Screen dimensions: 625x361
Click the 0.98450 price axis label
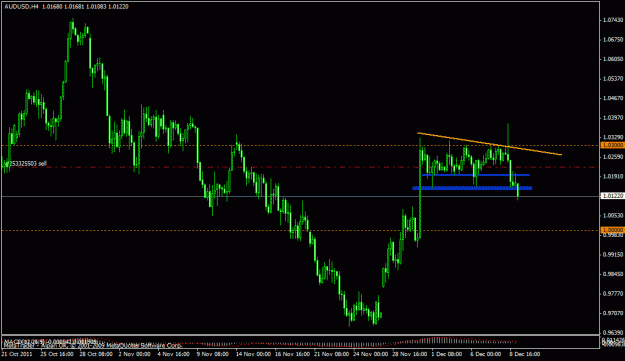(613, 274)
